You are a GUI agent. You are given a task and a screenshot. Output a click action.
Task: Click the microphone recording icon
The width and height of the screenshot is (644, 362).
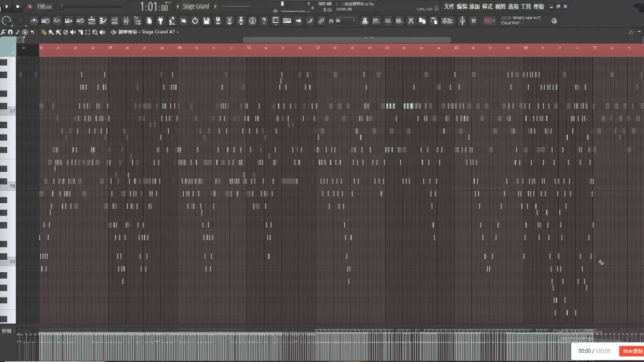pos(241,21)
